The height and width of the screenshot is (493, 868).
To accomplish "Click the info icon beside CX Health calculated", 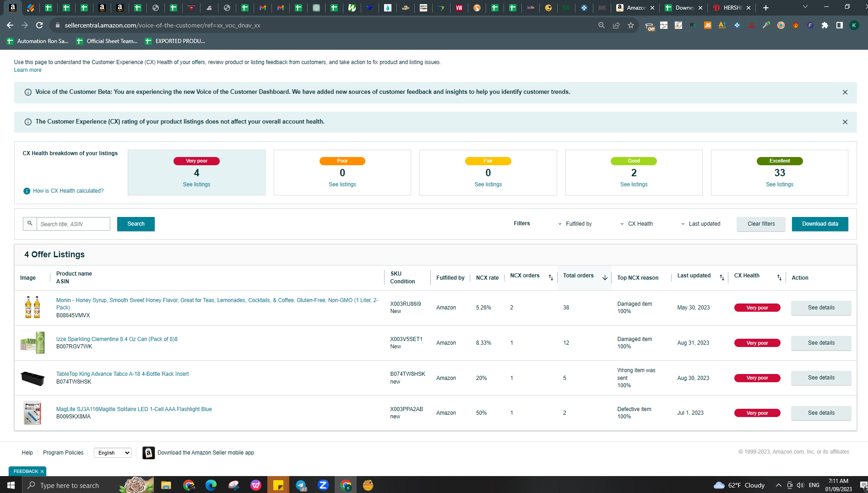I will pos(27,191).
